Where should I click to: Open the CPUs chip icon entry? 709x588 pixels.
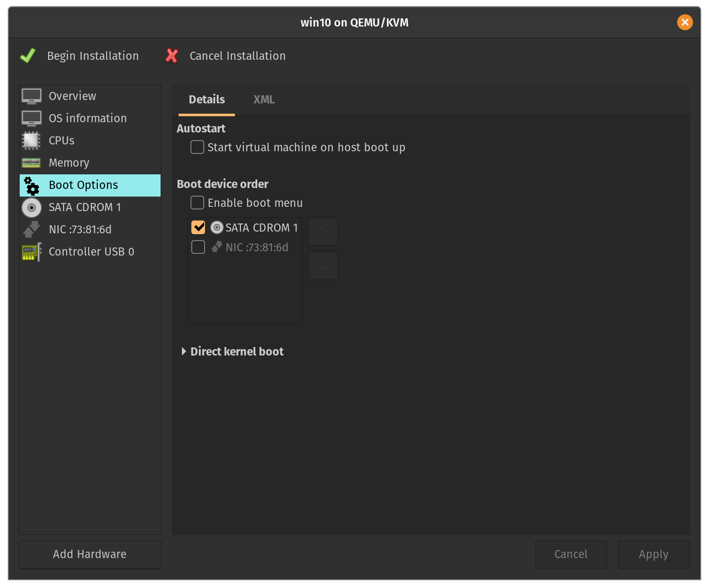pyautogui.click(x=32, y=141)
